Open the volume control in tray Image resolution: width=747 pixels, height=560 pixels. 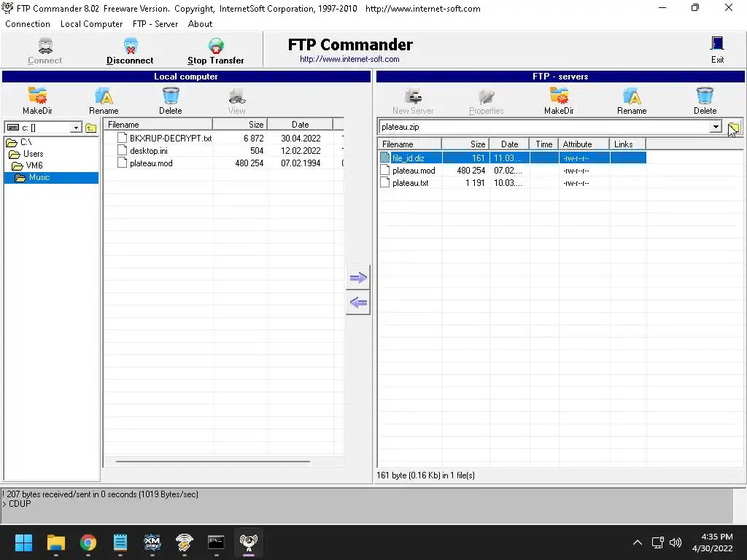(676, 542)
